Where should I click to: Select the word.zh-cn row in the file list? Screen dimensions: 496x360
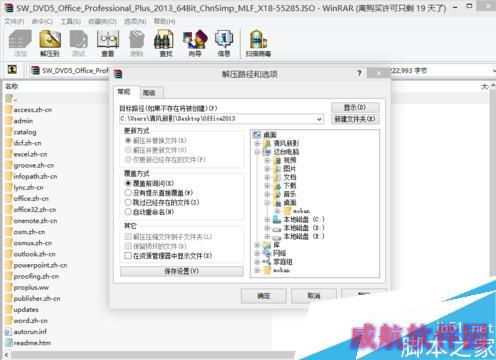click(26, 321)
